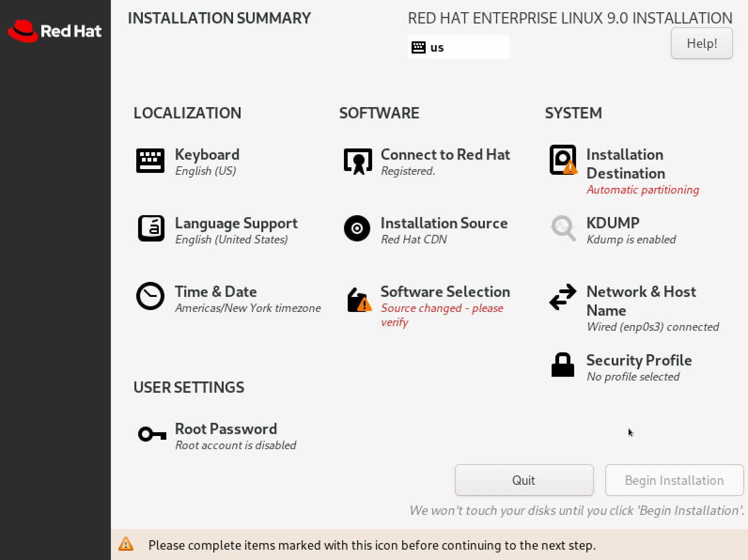Select the 'Root account is disabled' text
The image size is (748, 560).
click(235, 445)
